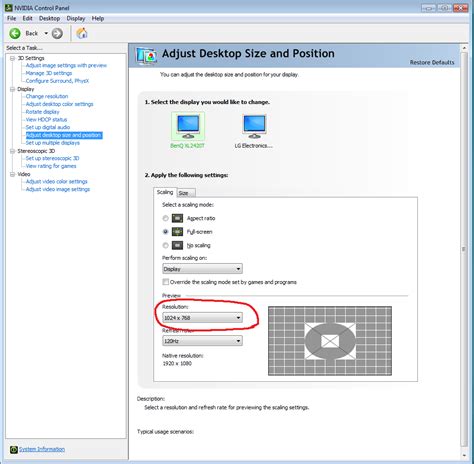The image size is (474, 464).
Task: Click the Forward arrow icon in toolbar
Action: (57, 33)
